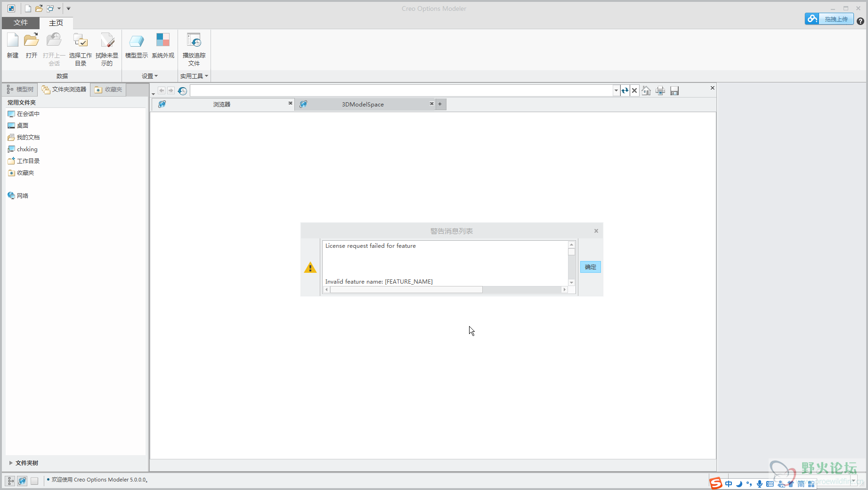This screenshot has height=490, width=868.
Task: Close the 浏览器 tab
Action: (x=290, y=103)
